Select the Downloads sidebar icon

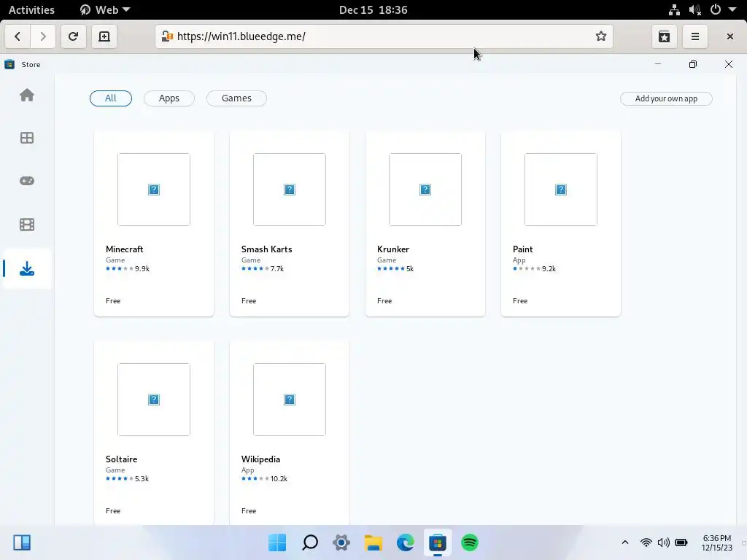coord(27,268)
